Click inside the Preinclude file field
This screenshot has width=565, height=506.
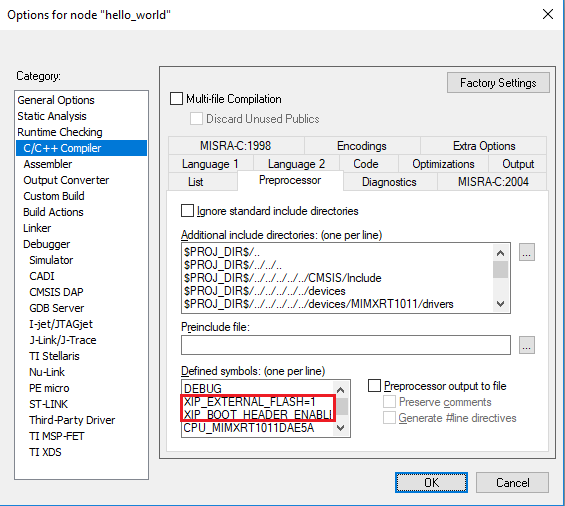pyautogui.click(x=346, y=345)
